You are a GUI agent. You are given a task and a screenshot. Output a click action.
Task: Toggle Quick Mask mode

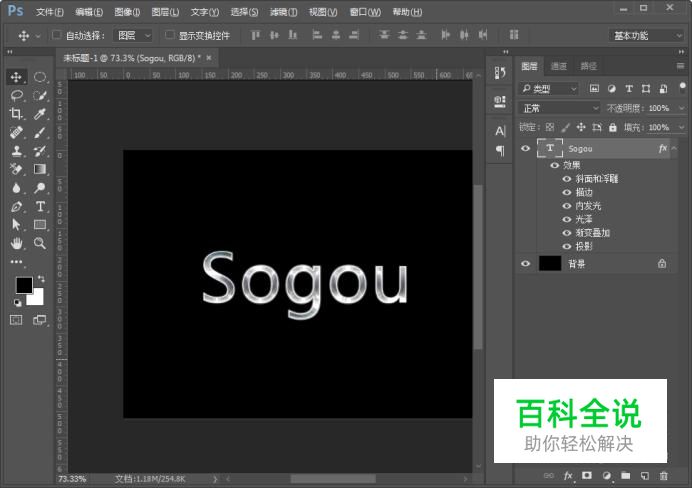tap(16, 320)
